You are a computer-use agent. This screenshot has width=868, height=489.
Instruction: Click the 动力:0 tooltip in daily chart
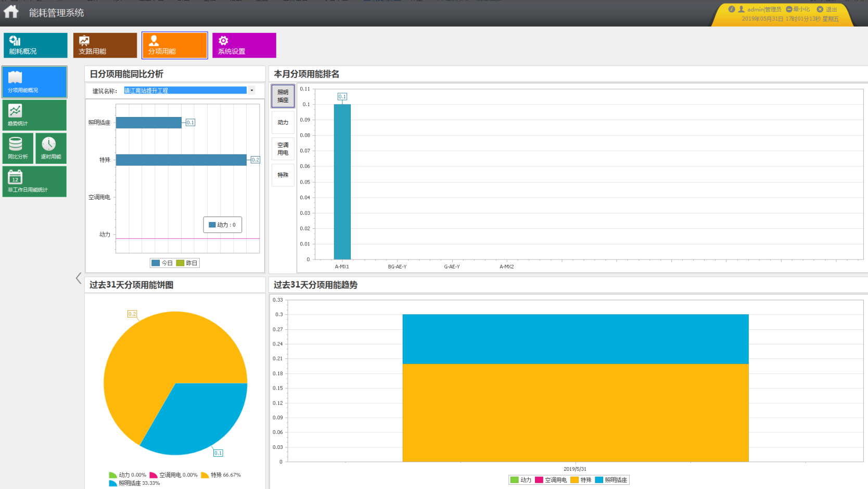pyautogui.click(x=223, y=225)
